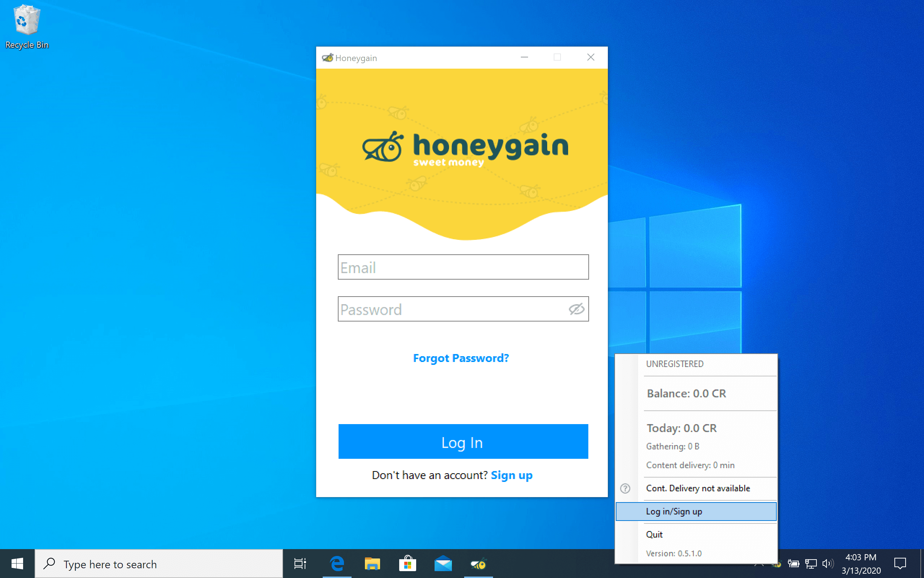
Task: Click the Balance: 0.0 CR entry
Action: [687, 393]
